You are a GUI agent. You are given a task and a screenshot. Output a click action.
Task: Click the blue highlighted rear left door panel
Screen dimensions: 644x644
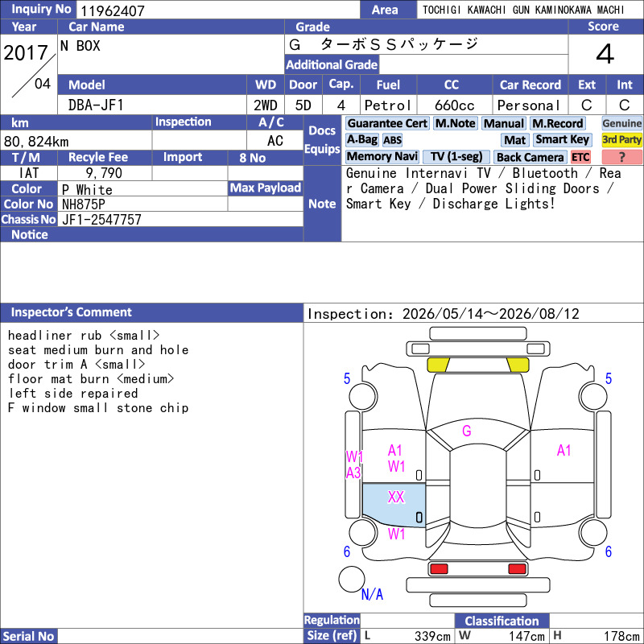point(394,505)
